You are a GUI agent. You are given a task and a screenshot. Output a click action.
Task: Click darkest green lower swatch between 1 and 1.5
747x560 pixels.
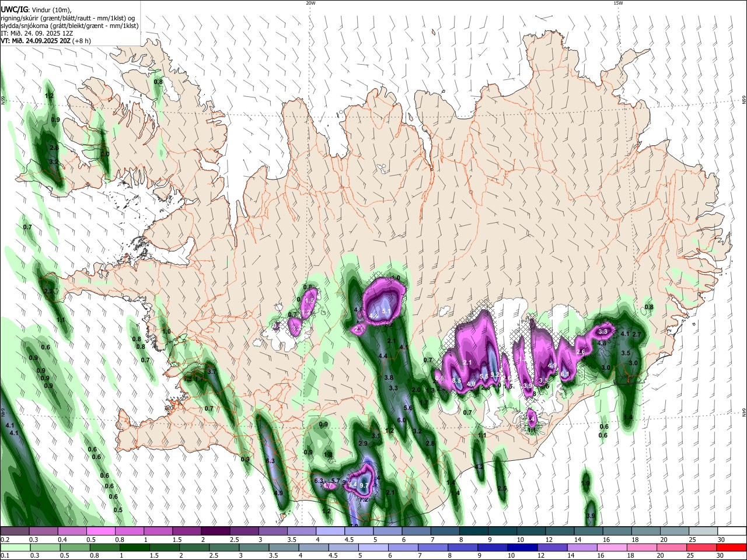134,547
